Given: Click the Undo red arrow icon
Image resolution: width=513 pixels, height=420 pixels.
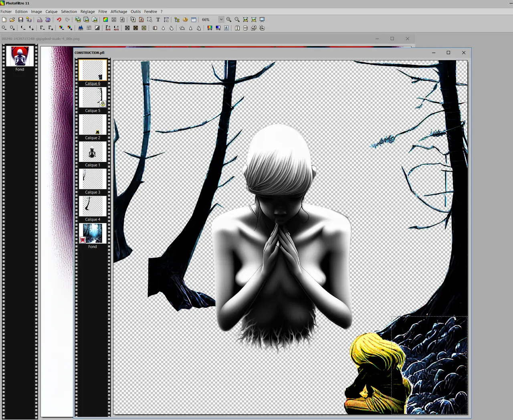Looking at the screenshot, I should (59, 20).
